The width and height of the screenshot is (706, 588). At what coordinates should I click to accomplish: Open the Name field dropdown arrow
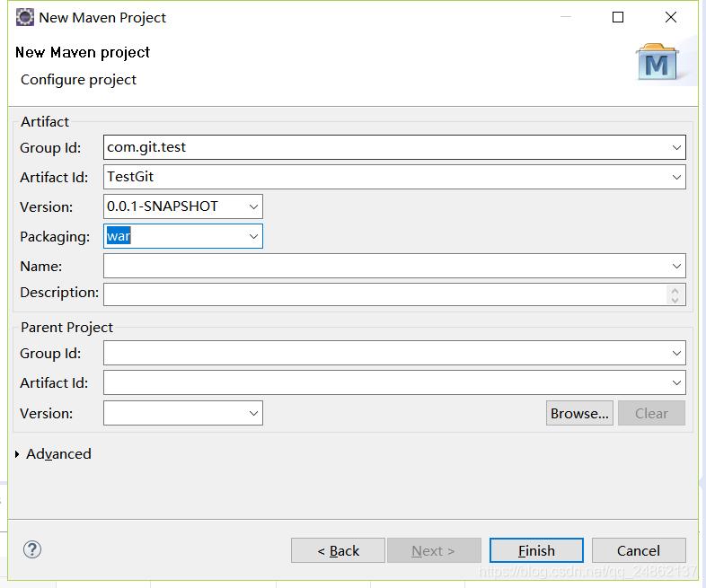(x=676, y=266)
